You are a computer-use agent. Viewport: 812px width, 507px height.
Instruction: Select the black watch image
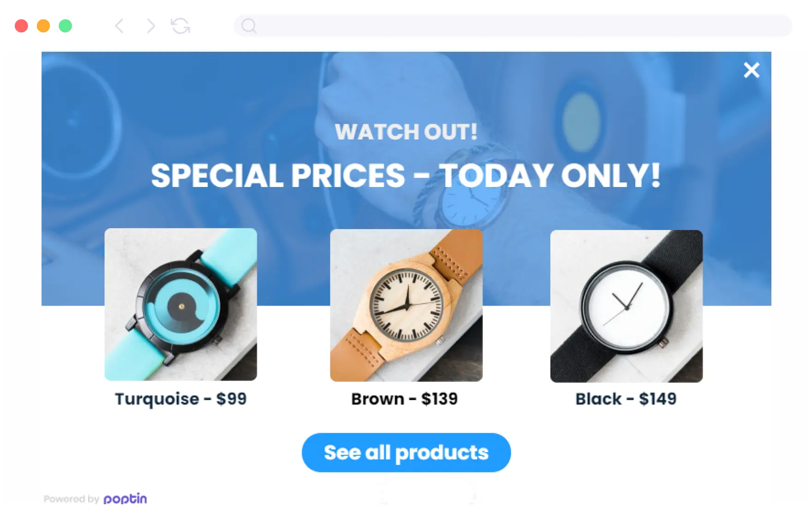[627, 306]
